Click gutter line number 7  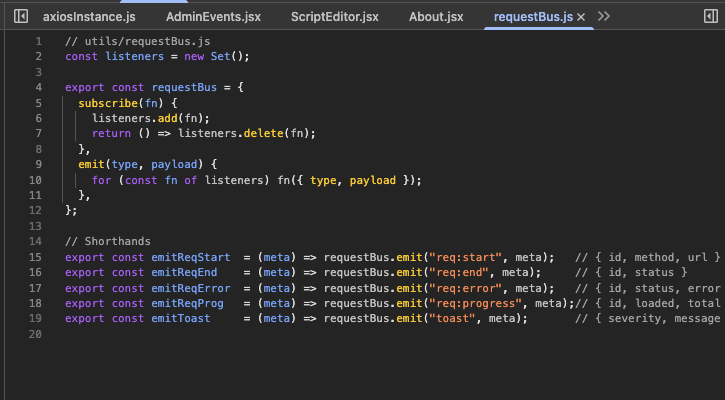[x=38, y=134]
